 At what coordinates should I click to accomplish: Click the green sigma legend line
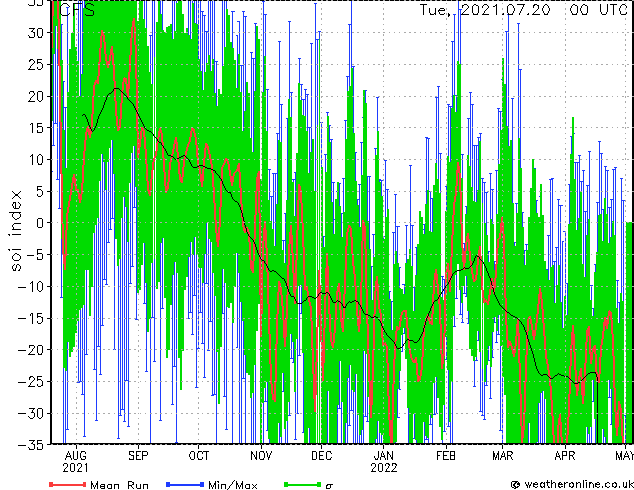(x=303, y=484)
